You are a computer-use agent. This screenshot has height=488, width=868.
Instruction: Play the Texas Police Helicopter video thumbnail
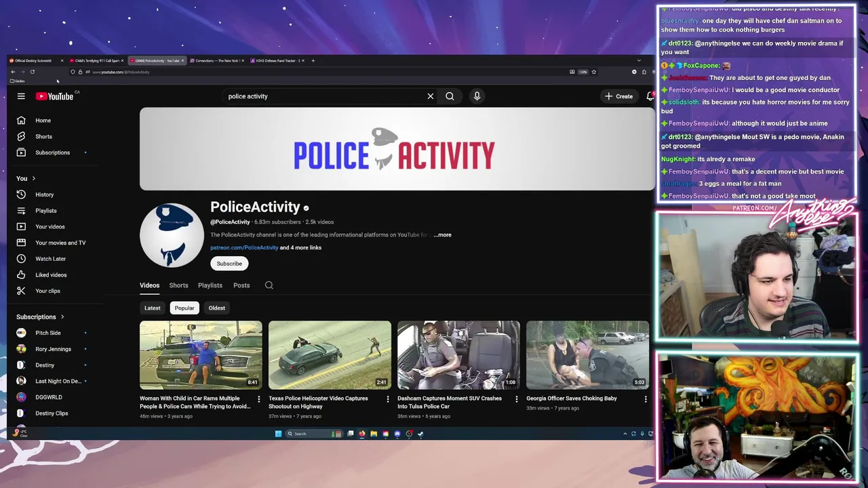click(330, 354)
